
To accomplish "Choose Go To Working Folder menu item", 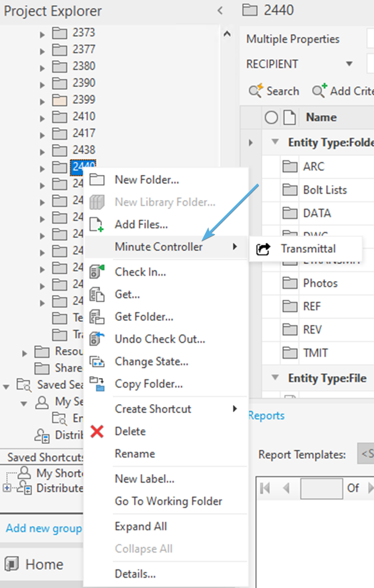I will pyautogui.click(x=168, y=501).
